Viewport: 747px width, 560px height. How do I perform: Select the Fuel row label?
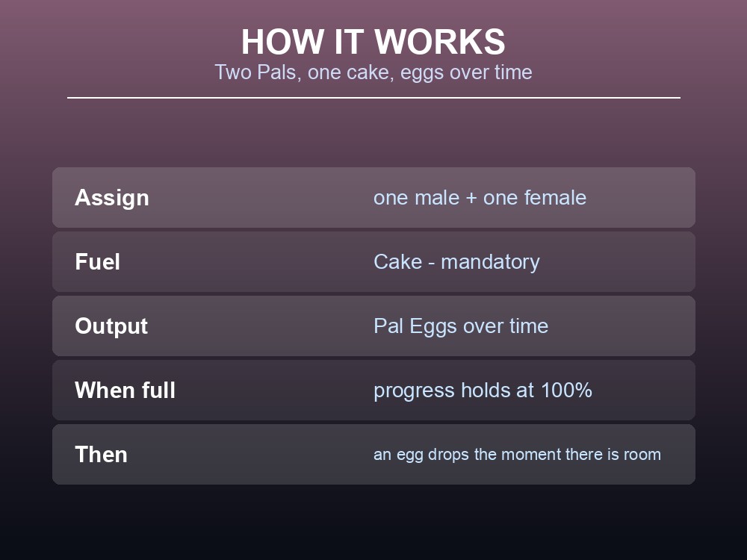[x=97, y=262]
